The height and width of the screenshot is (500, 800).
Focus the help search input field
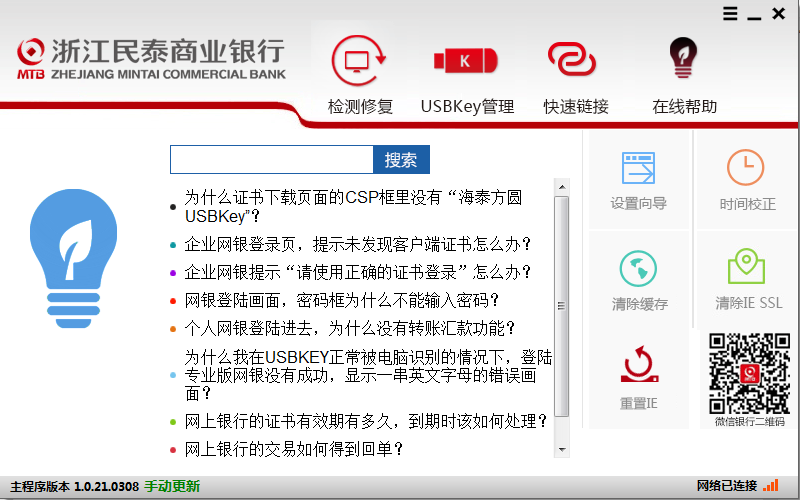[272, 160]
